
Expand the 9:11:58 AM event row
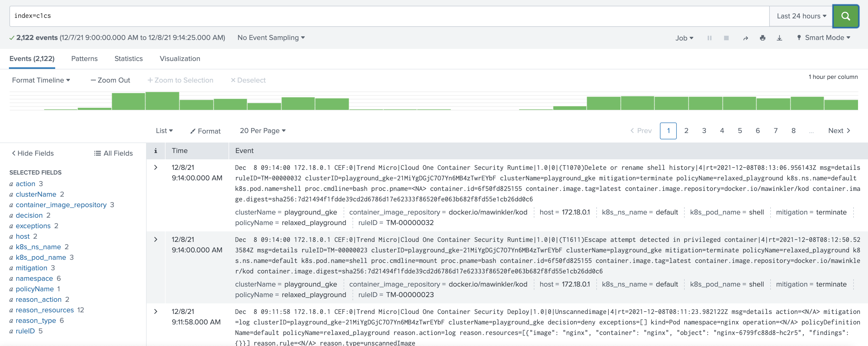[x=156, y=312]
